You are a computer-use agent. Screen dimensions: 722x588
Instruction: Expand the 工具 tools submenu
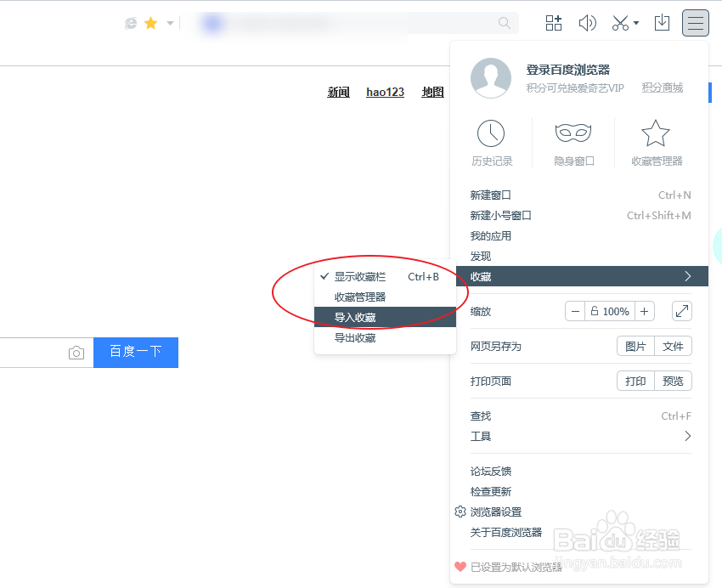point(581,436)
